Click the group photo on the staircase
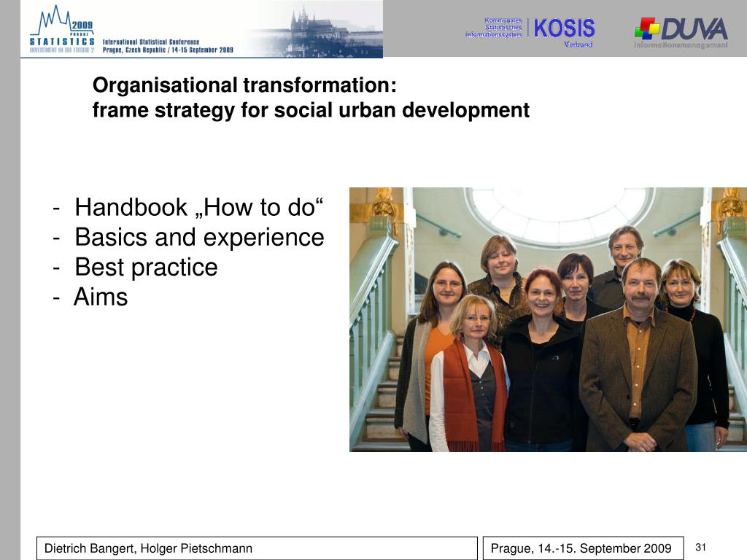 [x=548, y=319]
